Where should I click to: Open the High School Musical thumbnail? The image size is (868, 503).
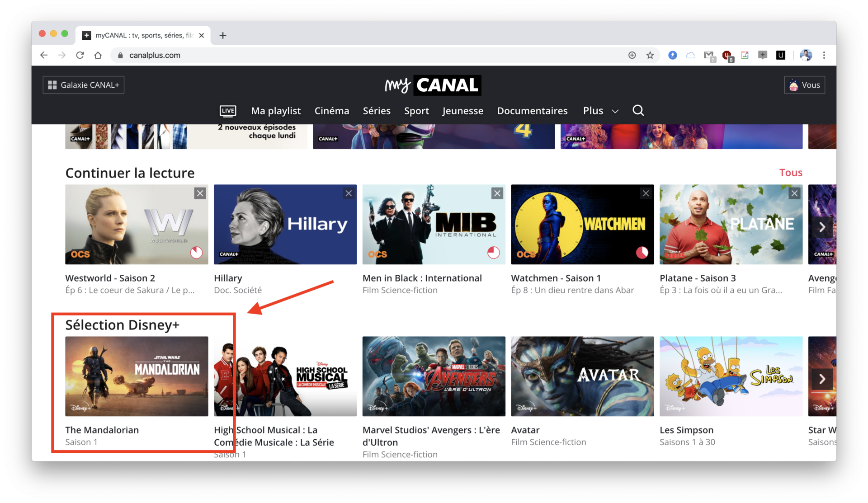285,376
